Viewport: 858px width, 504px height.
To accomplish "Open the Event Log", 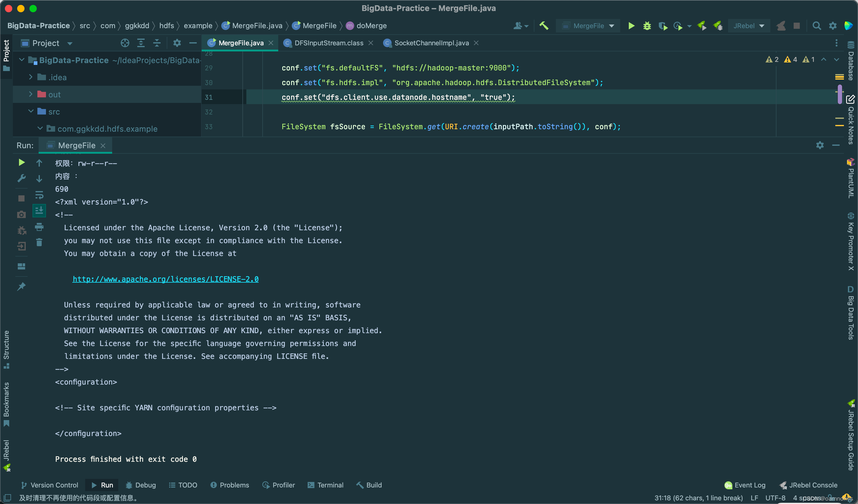I will pos(745,485).
